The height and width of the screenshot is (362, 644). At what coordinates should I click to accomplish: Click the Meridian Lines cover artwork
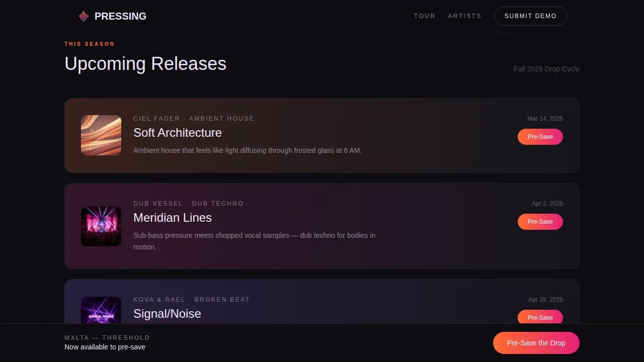tap(101, 226)
